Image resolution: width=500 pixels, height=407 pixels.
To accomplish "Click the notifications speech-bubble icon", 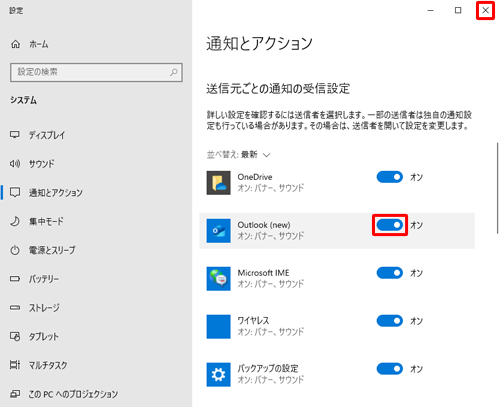I will pyautogui.click(x=15, y=192).
